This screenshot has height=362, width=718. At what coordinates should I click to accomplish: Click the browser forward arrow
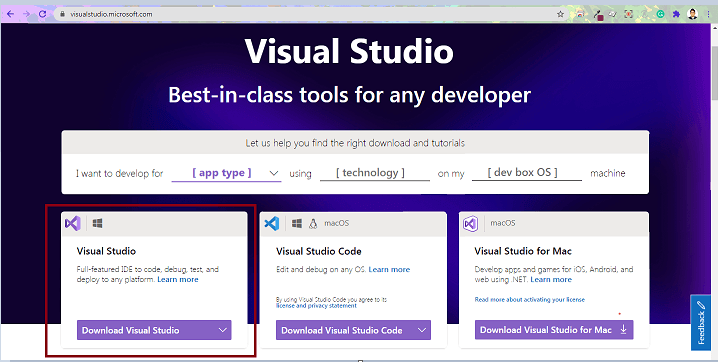(26, 14)
